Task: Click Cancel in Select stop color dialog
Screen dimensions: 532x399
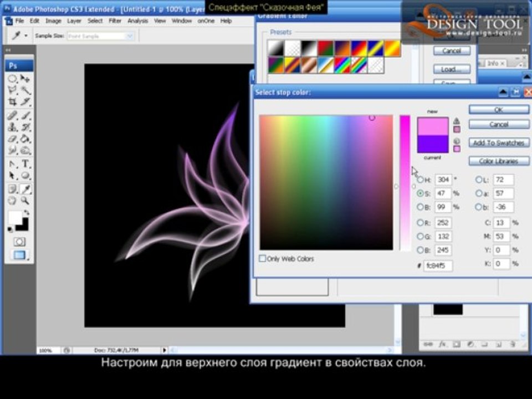Action: [498, 125]
